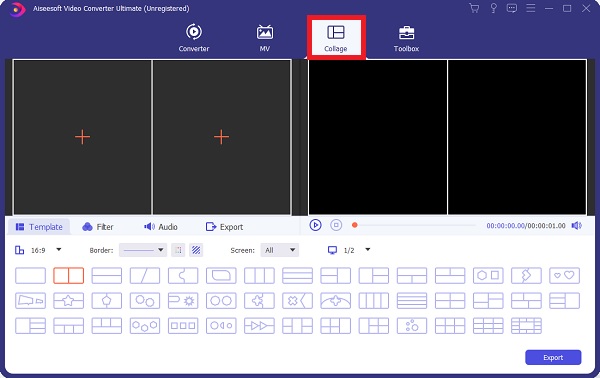Viewport: 600px width, 378px height.
Task: Select the two vertical split template
Action: [x=68, y=275]
